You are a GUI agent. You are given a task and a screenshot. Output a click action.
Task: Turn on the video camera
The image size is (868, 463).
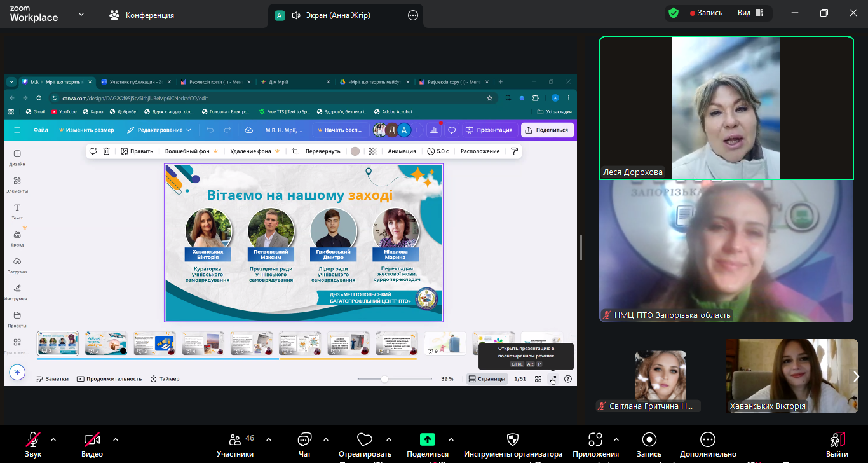(92, 439)
